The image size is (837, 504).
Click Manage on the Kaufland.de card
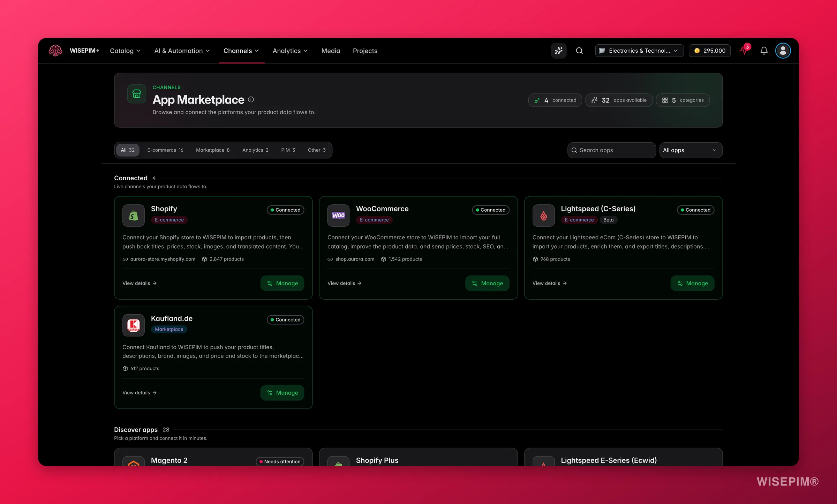pyautogui.click(x=282, y=393)
